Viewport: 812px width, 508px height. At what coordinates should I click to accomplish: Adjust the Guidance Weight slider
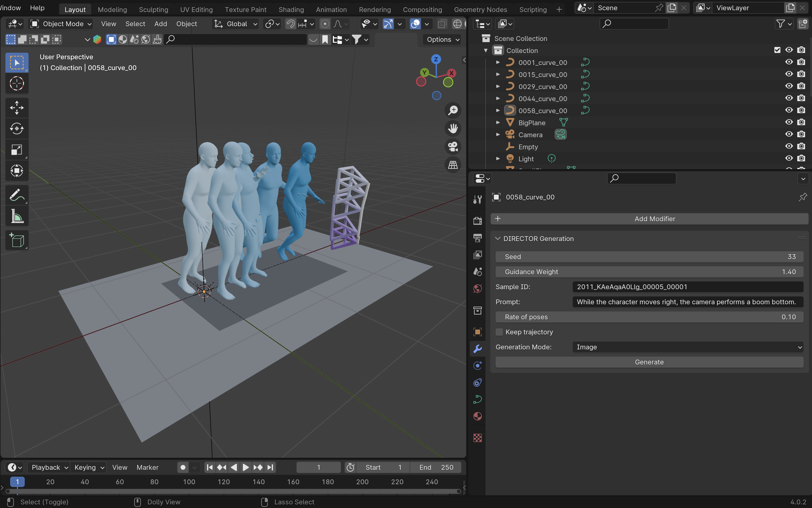[x=649, y=272]
